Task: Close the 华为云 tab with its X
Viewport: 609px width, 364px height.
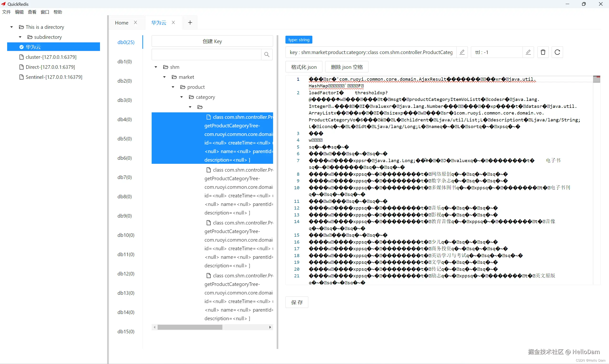Action: point(173,23)
